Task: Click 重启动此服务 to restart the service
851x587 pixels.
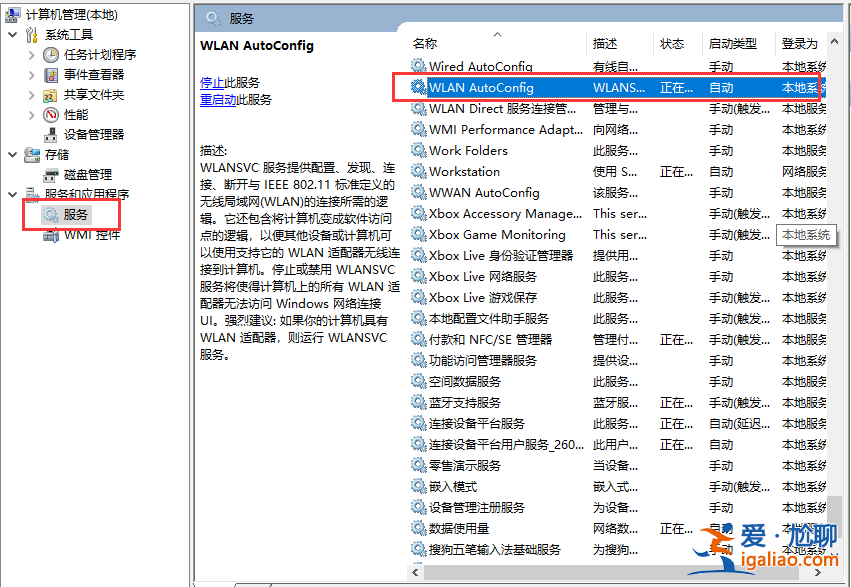Action: (x=220, y=100)
